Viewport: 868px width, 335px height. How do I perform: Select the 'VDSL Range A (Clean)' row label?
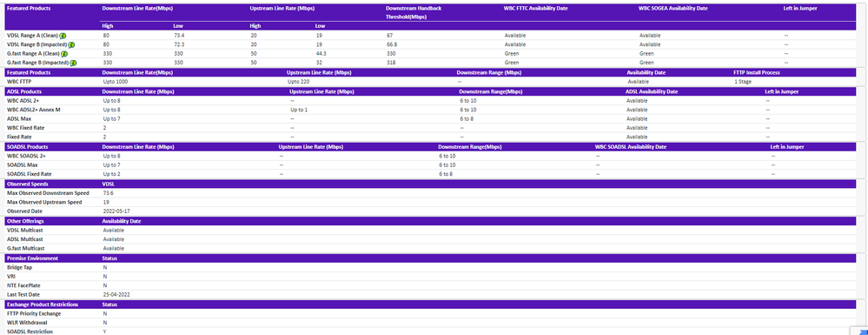click(32, 36)
